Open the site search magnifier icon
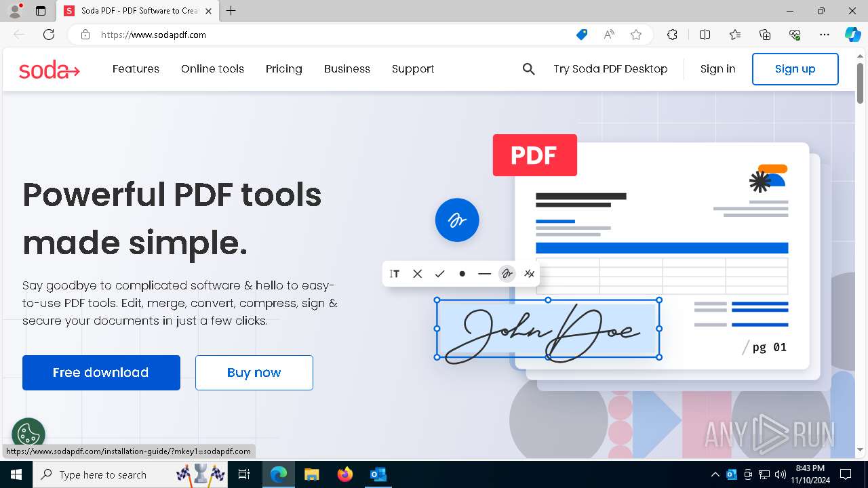Viewport: 868px width, 488px height. click(x=529, y=69)
